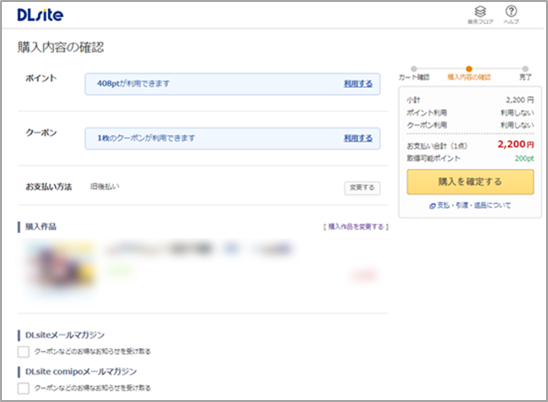Click the coupon box showing 1枚のクーポン
The image size is (548, 402).
[x=232, y=138]
